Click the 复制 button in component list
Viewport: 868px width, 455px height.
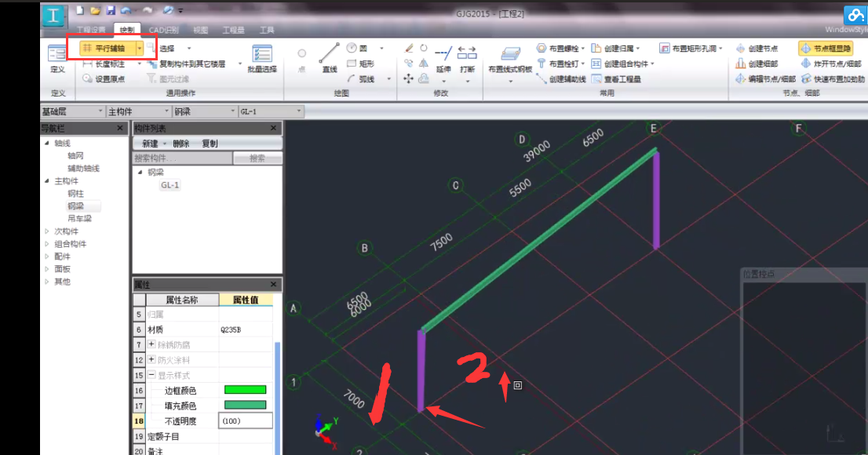coord(210,144)
